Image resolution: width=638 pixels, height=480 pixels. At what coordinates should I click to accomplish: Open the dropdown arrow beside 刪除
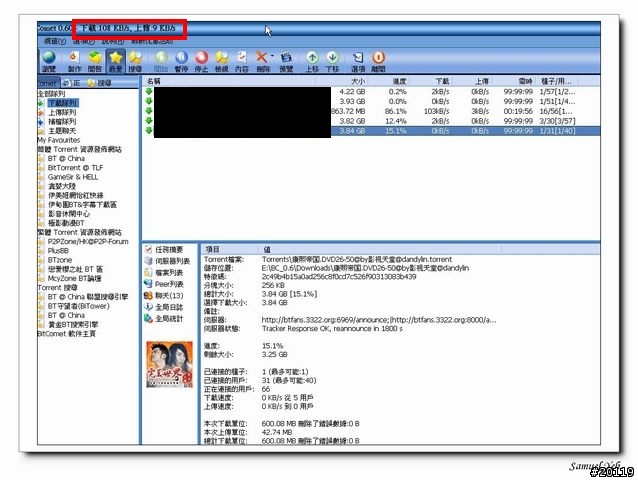point(272,57)
